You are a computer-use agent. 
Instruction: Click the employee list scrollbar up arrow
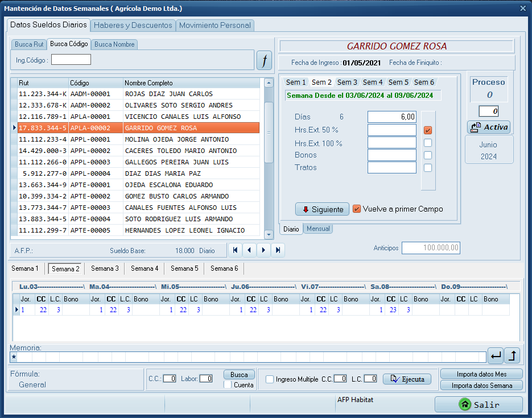[x=269, y=82]
